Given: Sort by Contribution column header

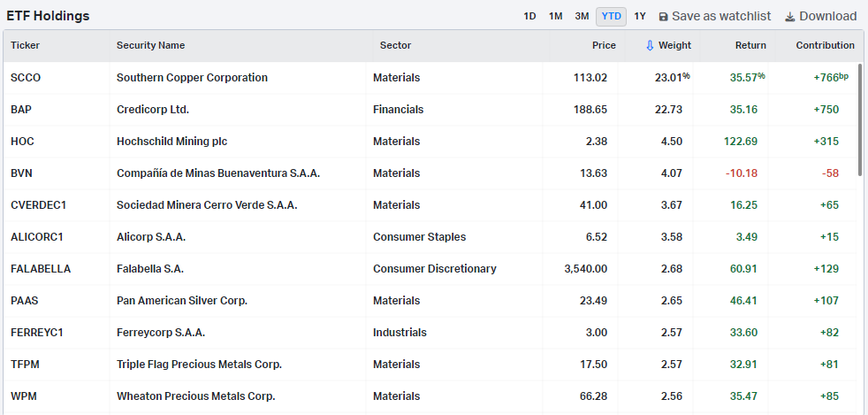Looking at the screenshot, I should coord(826,45).
